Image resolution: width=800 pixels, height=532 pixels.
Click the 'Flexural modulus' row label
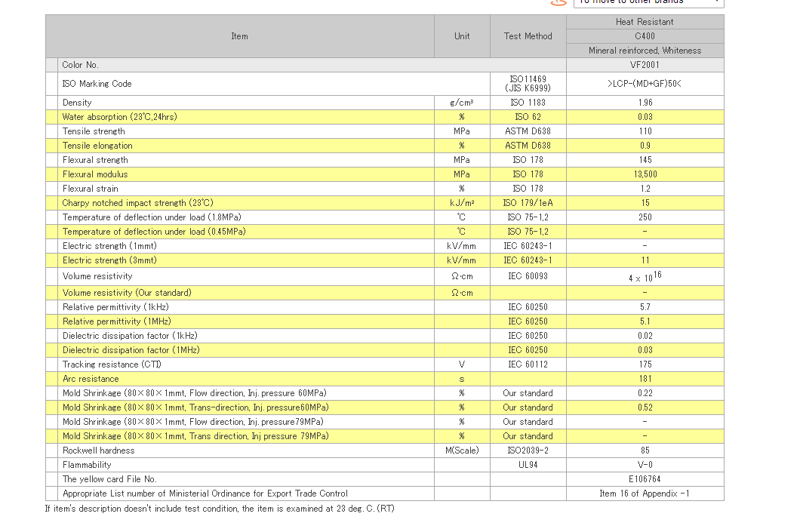[x=95, y=174]
